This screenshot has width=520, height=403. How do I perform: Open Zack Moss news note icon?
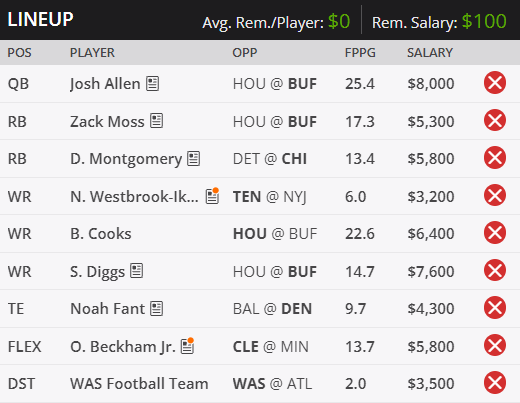click(x=156, y=121)
